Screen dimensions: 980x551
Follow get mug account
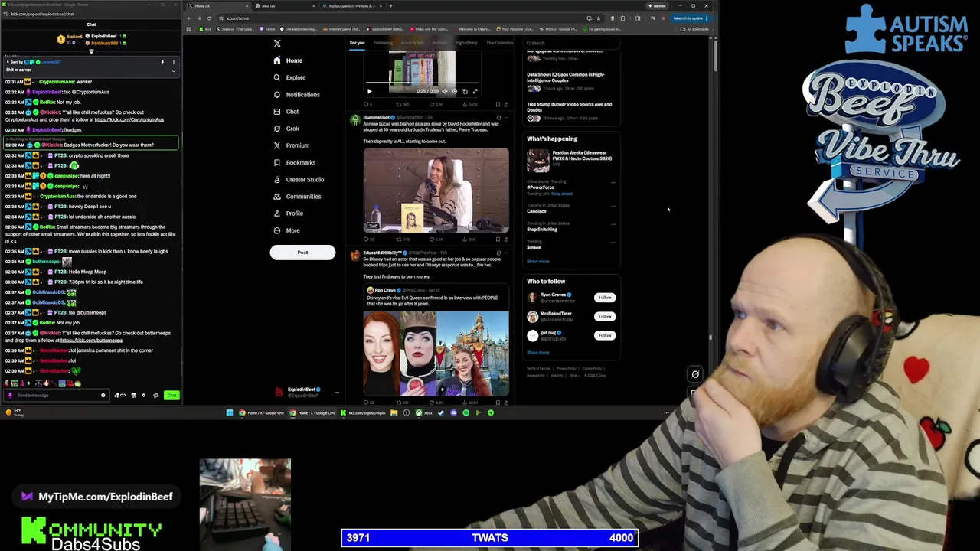605,335
